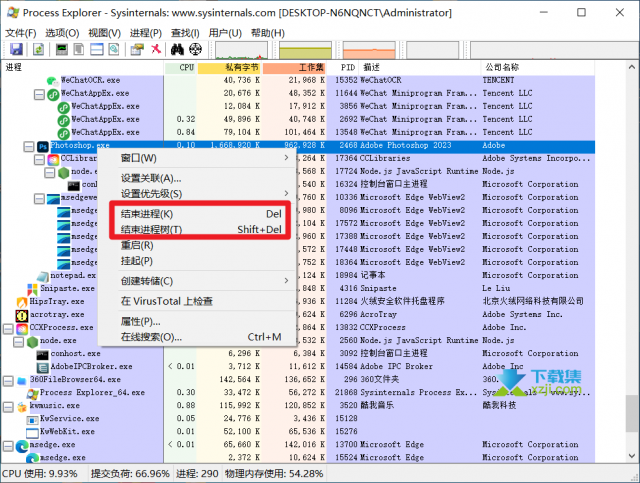Open the 选项(O) menu

click(x=62, y=33)
